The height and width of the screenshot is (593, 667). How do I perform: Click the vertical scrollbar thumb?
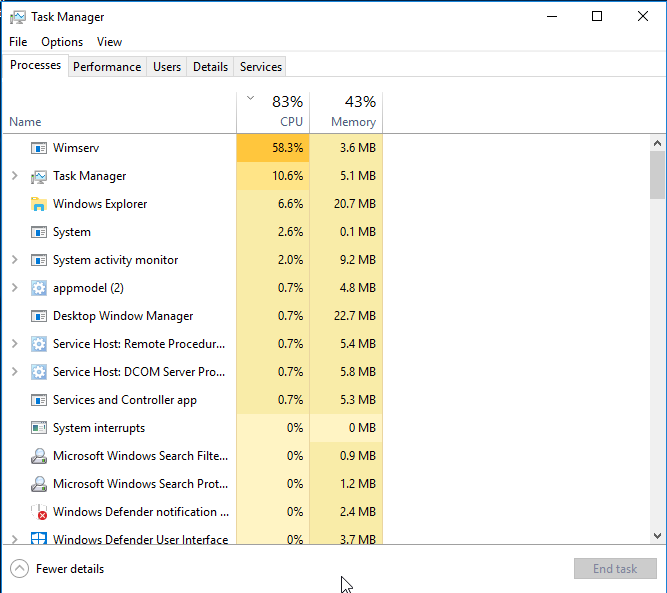[657, 174]
